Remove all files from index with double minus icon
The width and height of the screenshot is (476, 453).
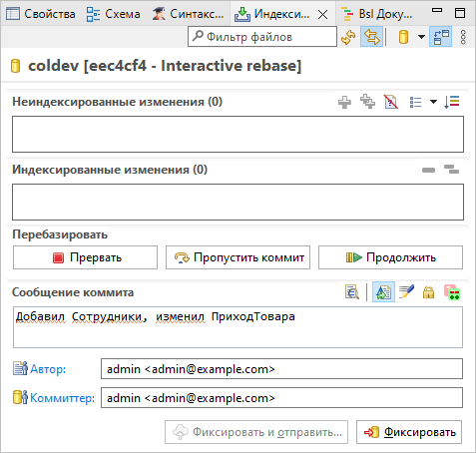click(x=452, y=170)
